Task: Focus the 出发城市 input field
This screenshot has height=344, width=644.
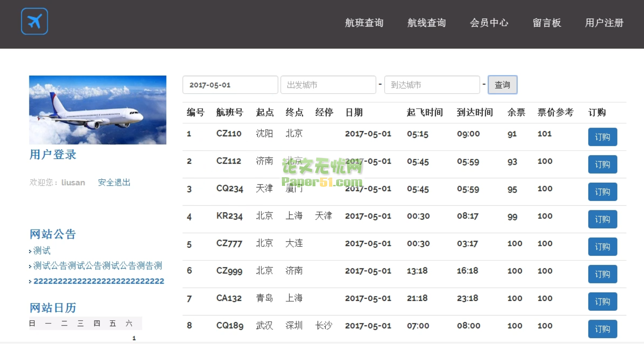Action: pyautogui.click(x=328, y=85)
